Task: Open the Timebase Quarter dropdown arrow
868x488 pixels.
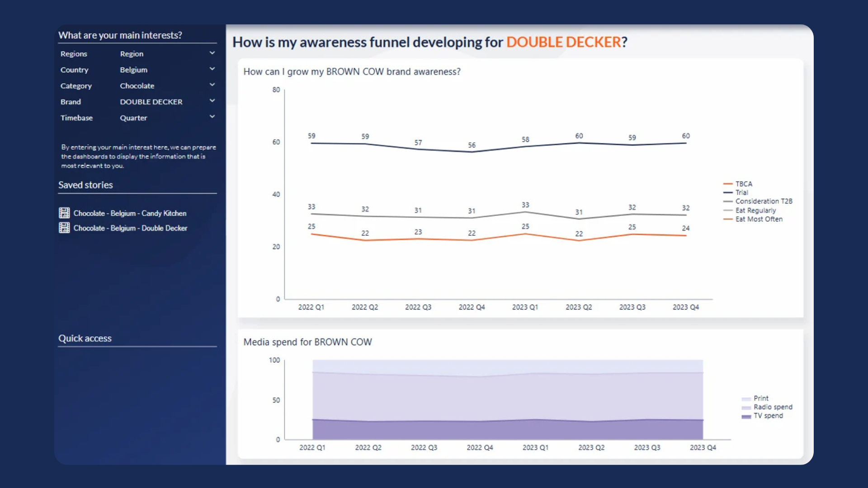Action: tap(212, 117)
